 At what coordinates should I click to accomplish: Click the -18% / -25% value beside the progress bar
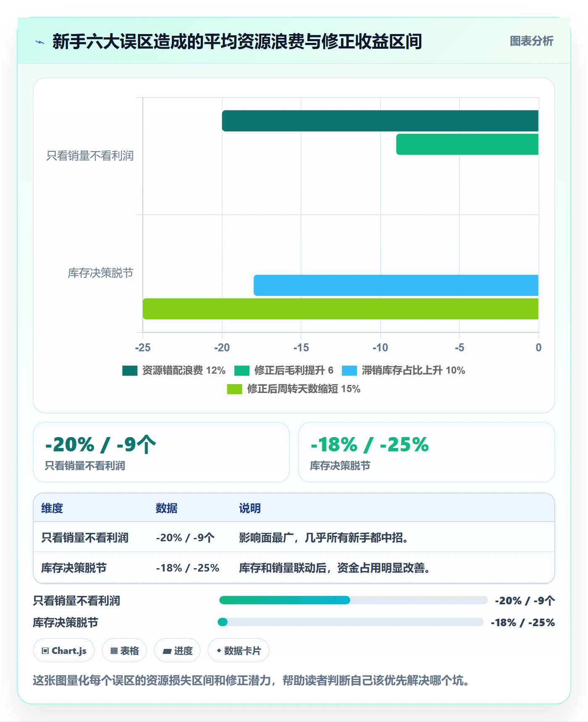pyautogui.click(x=523, y=622)
